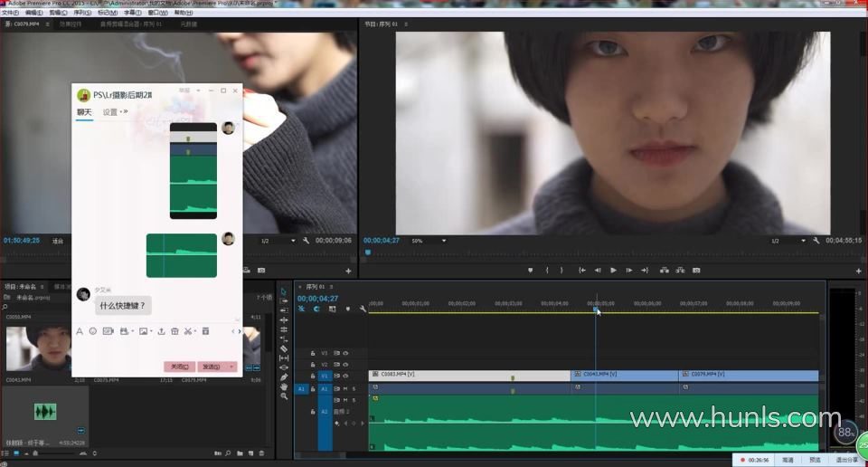The image size is (868, 467).
Task: Click the new bin icon in Project panel
Action: tap(240, 453)
